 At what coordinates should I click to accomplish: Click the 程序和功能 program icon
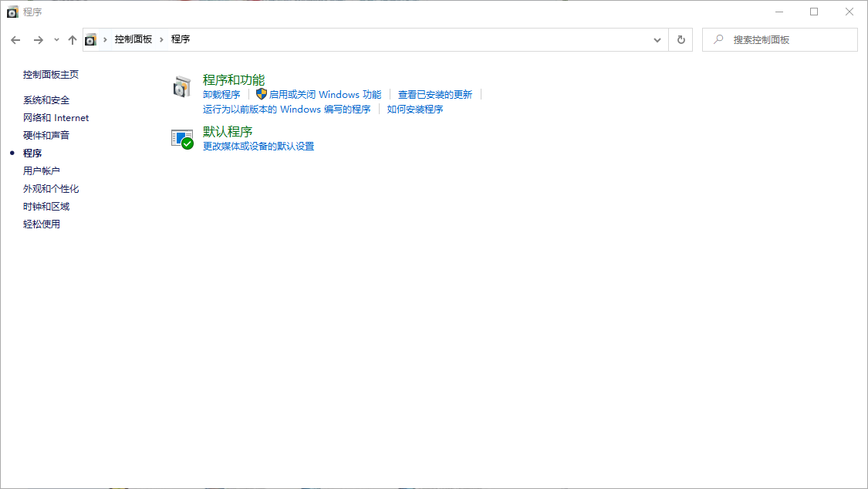pyautogui.click(x=182, y=86)
